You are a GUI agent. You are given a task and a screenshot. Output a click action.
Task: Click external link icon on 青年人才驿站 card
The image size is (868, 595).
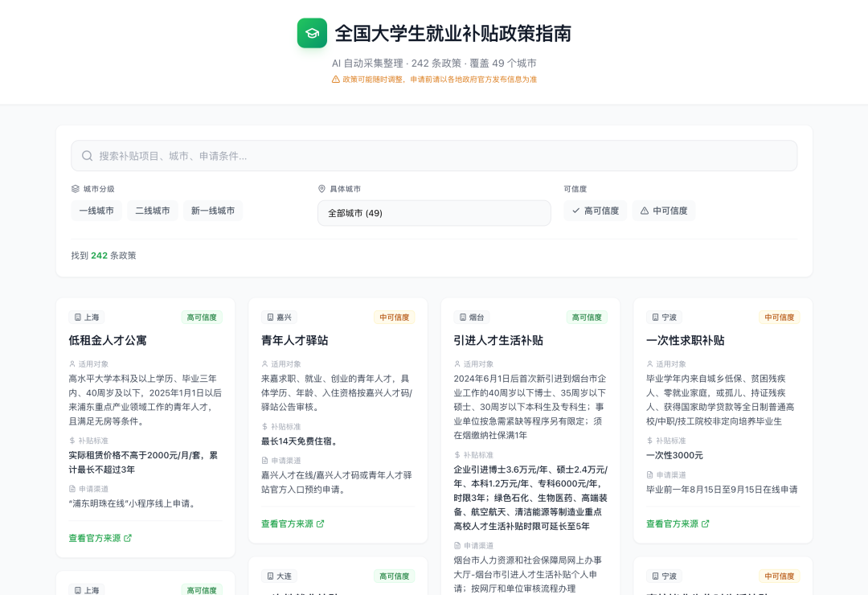point(321,523)
